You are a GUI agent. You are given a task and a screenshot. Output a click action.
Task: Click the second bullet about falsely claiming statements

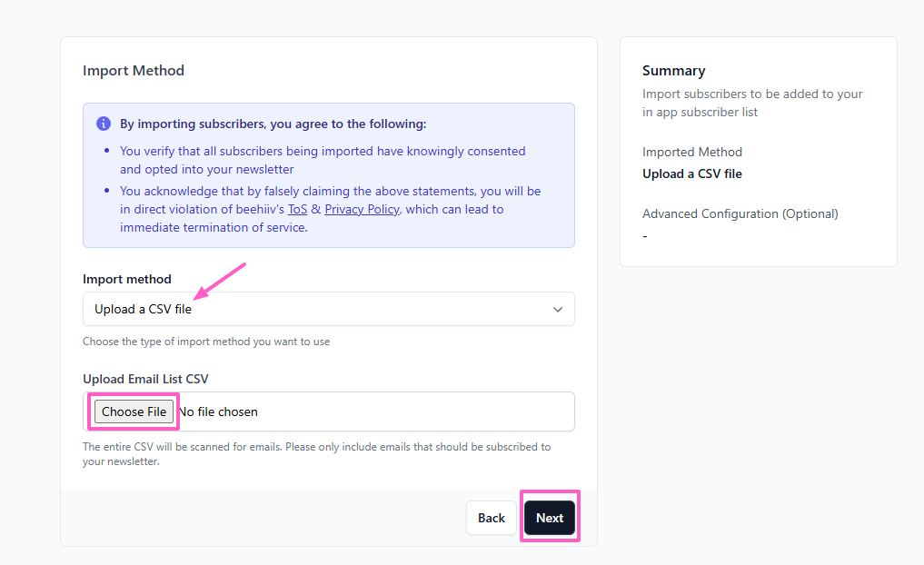(330, 209)
